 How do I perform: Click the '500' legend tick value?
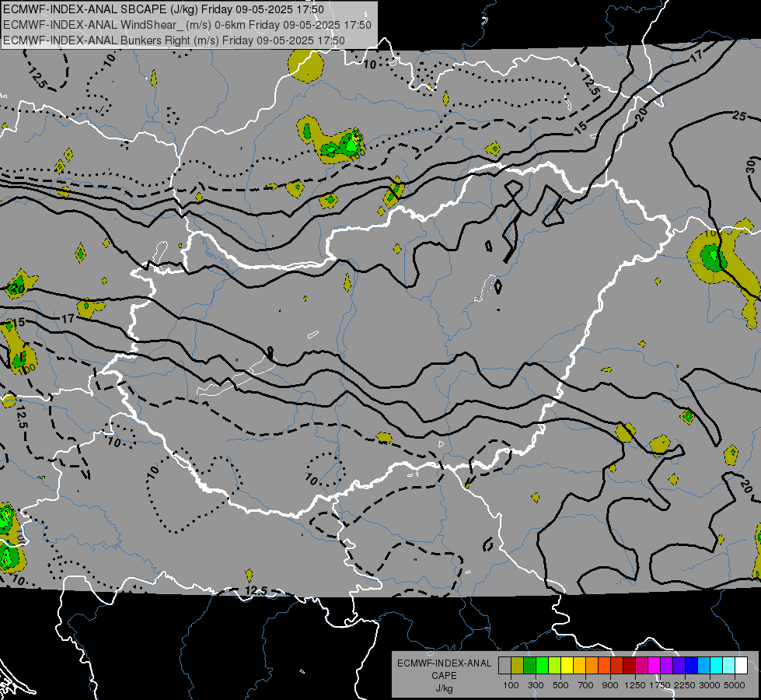560,685
